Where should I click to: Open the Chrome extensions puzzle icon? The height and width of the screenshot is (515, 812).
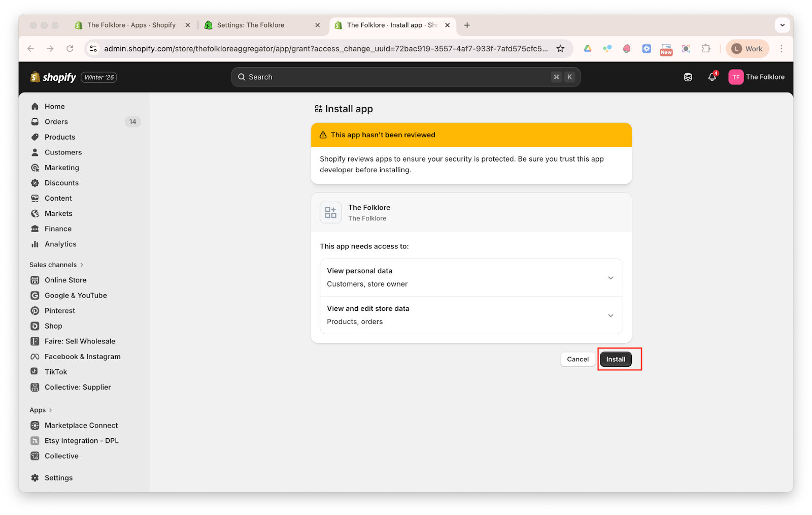pos(705,49)
